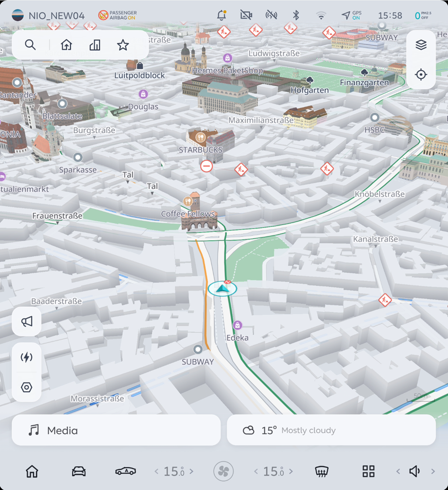Open the Mostly cloudy weather card
Viewport: 448px width, 490px height.
[331, 430]
